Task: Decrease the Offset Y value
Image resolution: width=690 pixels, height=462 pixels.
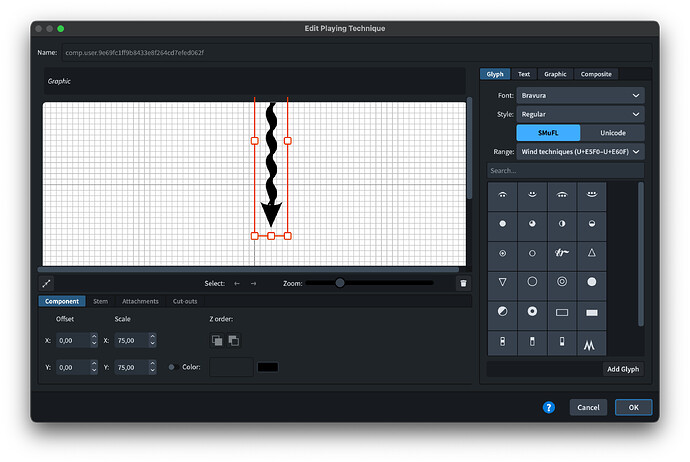Action: (94, 371)
